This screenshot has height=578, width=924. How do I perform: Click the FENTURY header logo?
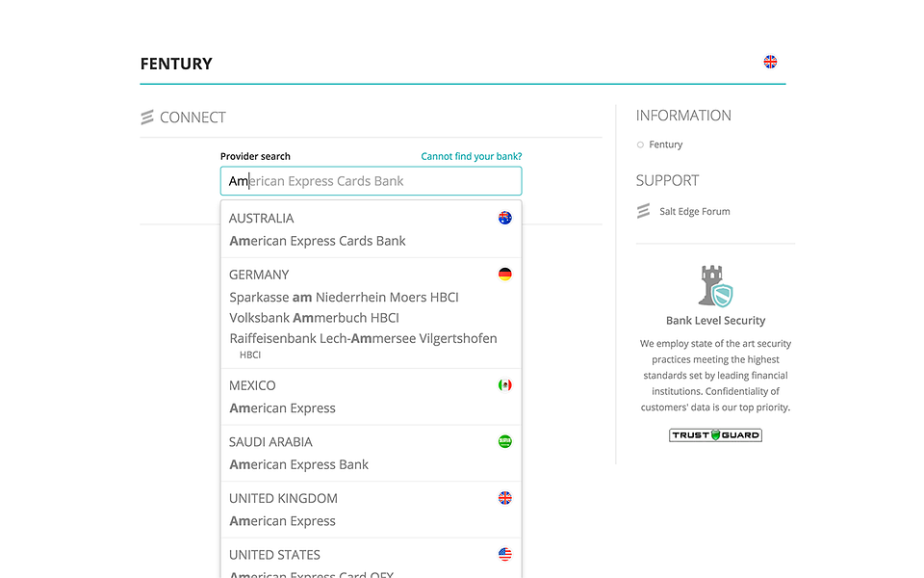click(x=176, y=64)
